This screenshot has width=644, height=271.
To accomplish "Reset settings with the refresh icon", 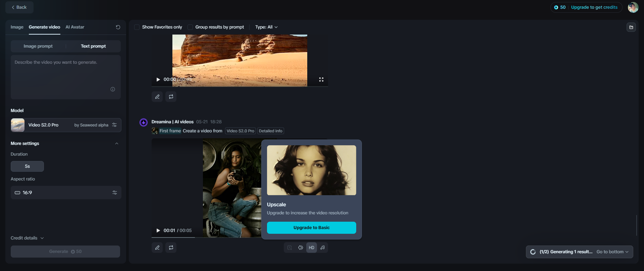I will pos(118,27).
